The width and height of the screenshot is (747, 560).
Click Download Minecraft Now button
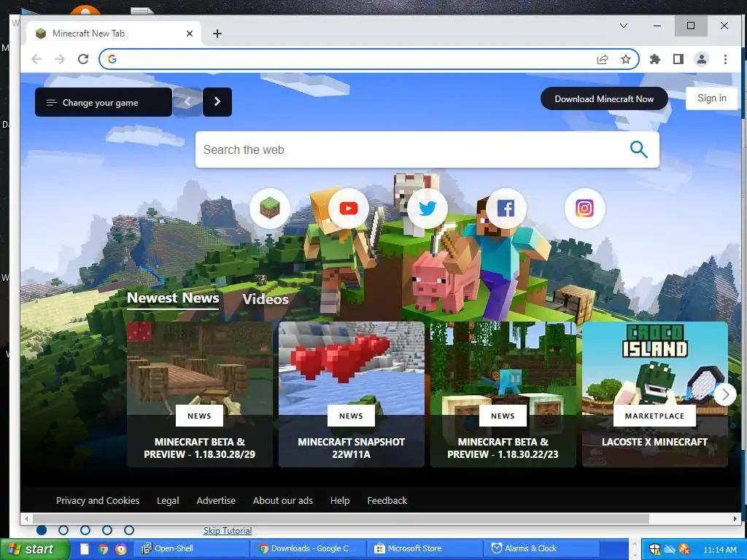(604, 99)
